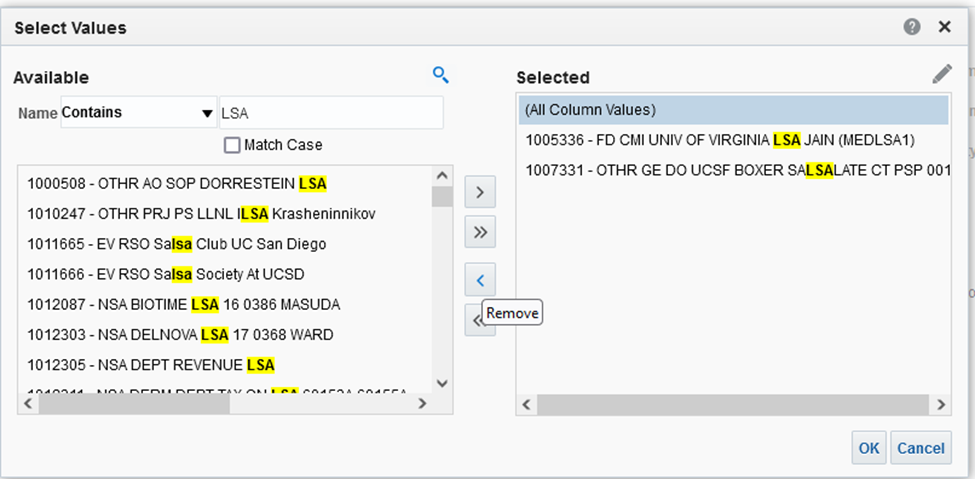The height and width of the screenshot is (479, 975).
Task: Click the Name search text field
Action: 330,113
